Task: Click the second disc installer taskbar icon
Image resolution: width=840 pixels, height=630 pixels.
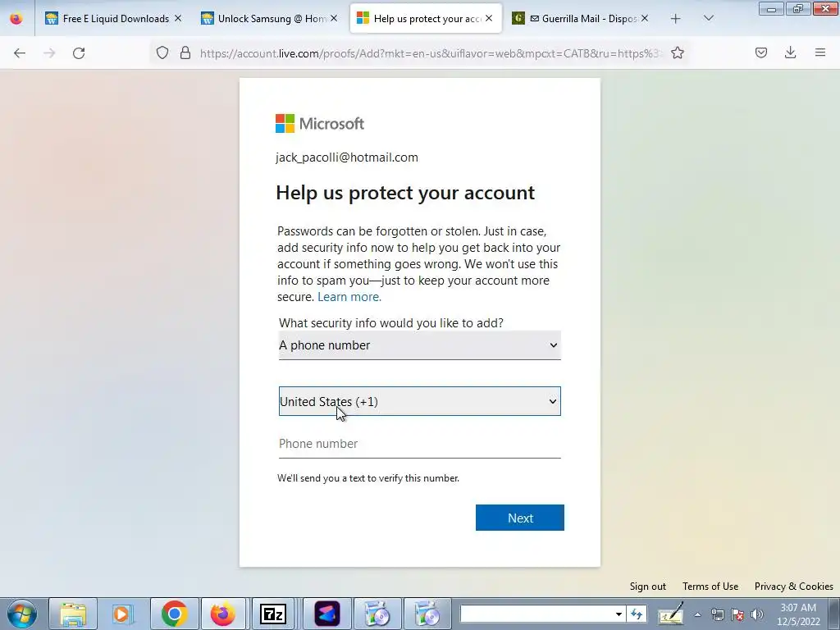Action: tap(427, 614)
